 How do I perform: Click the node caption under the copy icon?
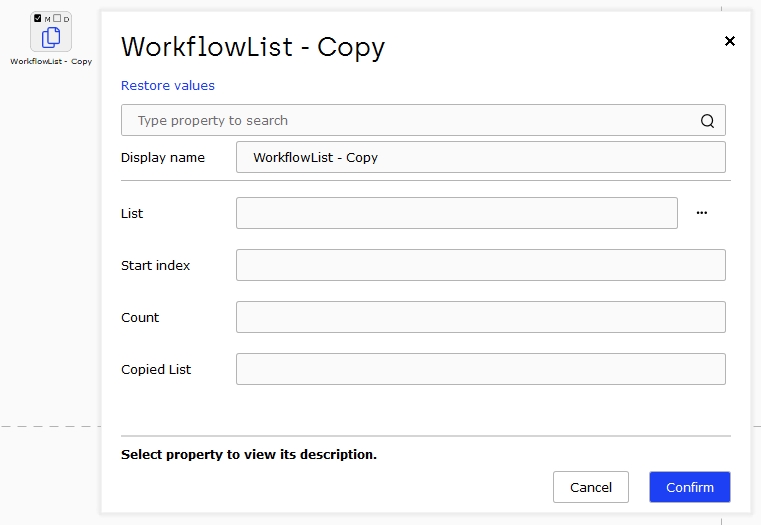[x=51, y=62]
